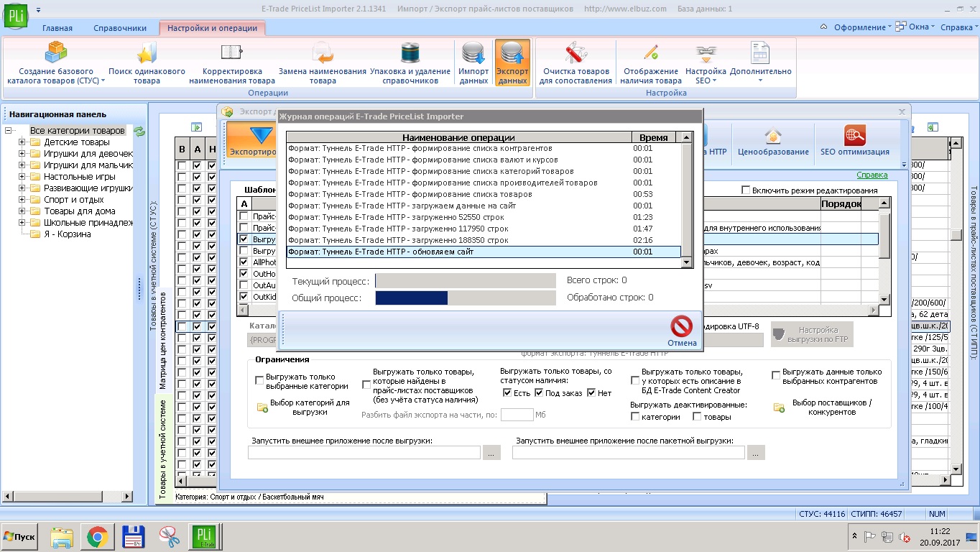Uncheck the Под заказ status checkbox
This screenshot has width=980, height=552.
click(x=539, y=392)
